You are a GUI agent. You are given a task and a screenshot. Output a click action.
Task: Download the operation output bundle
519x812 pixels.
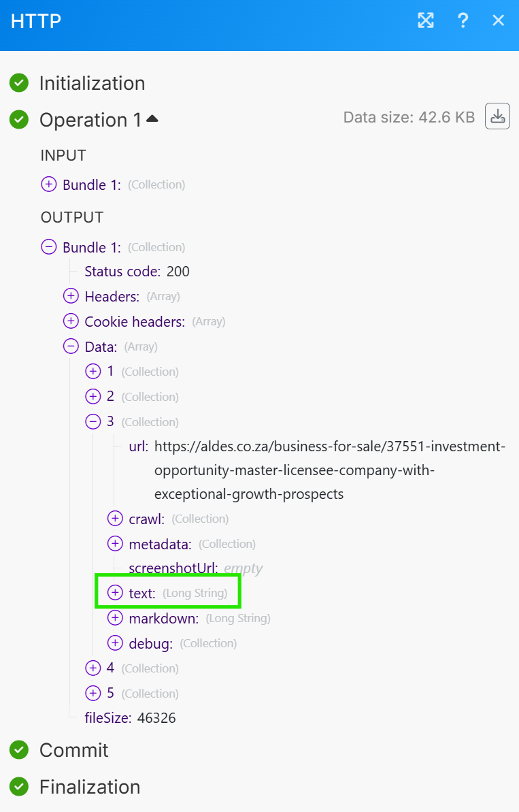497,116
